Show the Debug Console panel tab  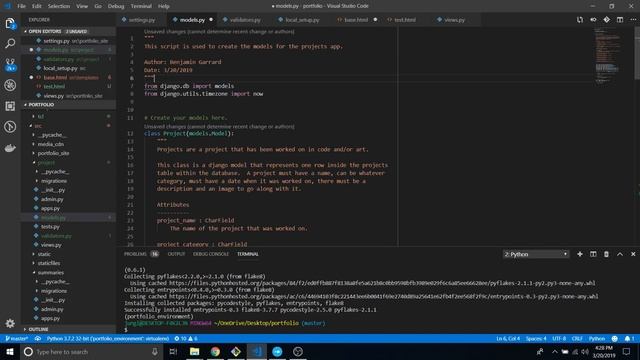tap(211, 254)
